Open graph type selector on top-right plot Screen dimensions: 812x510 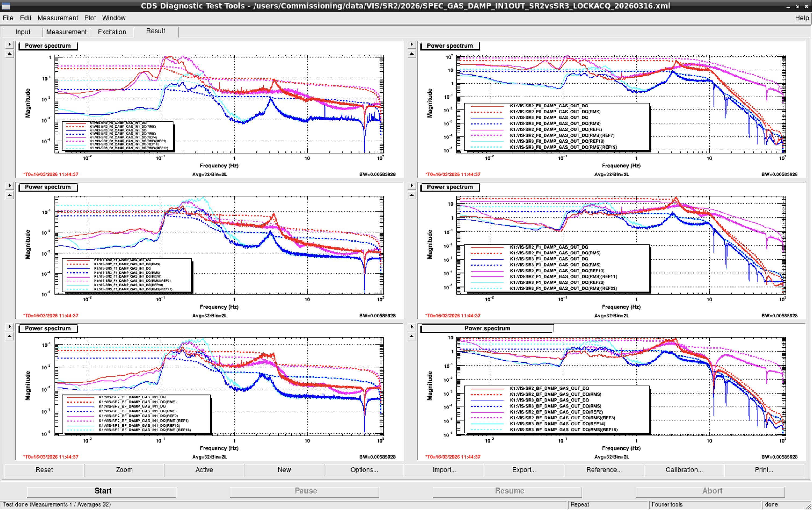coord(450,46)
